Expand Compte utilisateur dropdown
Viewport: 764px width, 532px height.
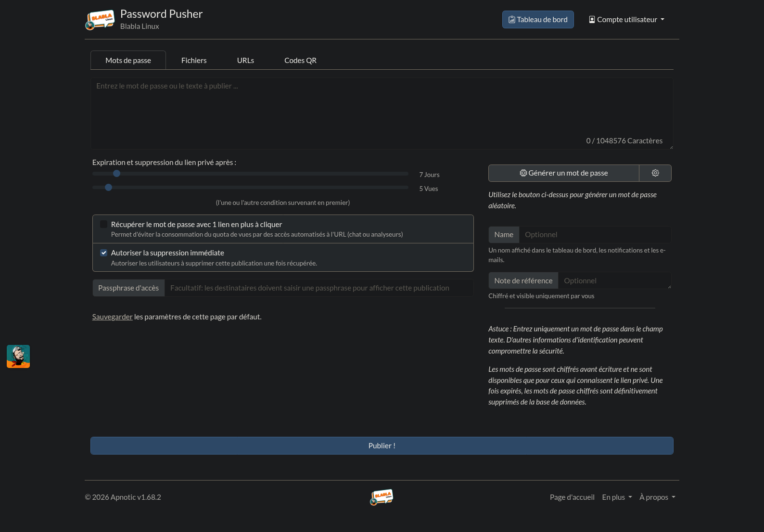coord(626,20)
